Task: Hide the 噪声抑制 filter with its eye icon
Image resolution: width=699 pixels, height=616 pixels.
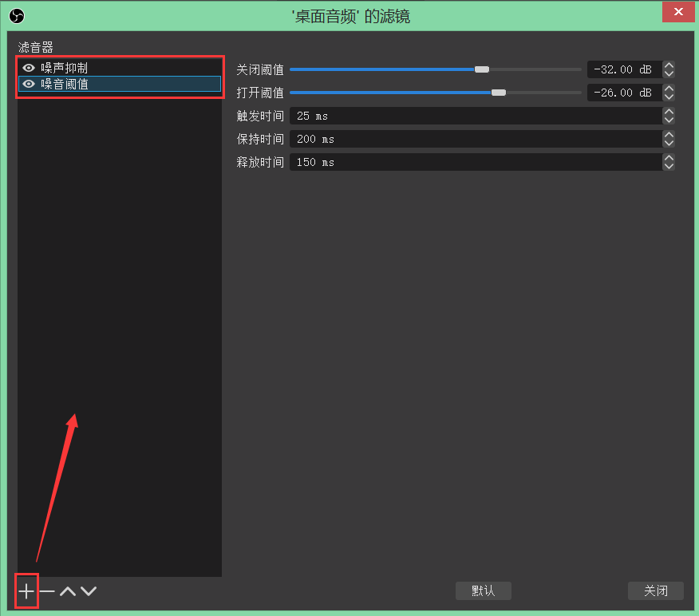Action: (28, 67)
